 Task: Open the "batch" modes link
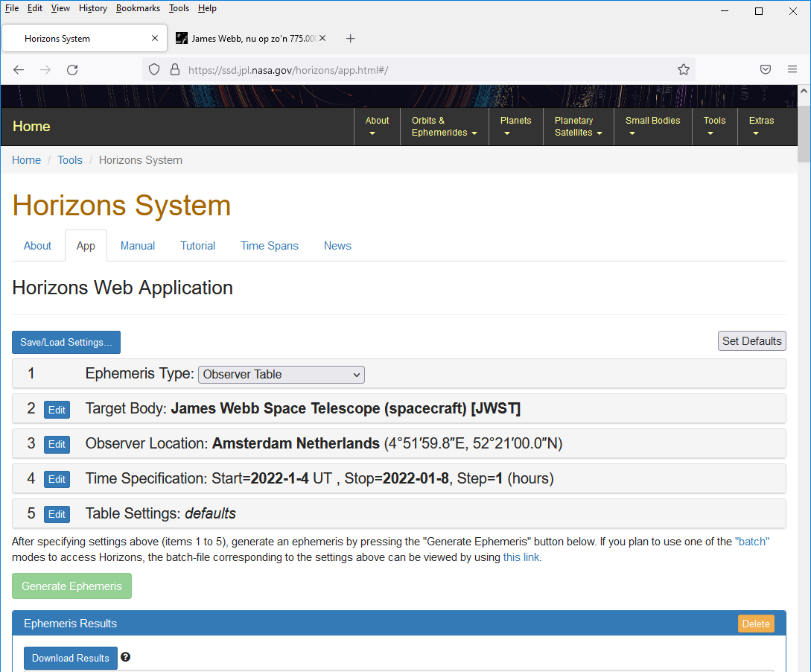pos(752,542)
